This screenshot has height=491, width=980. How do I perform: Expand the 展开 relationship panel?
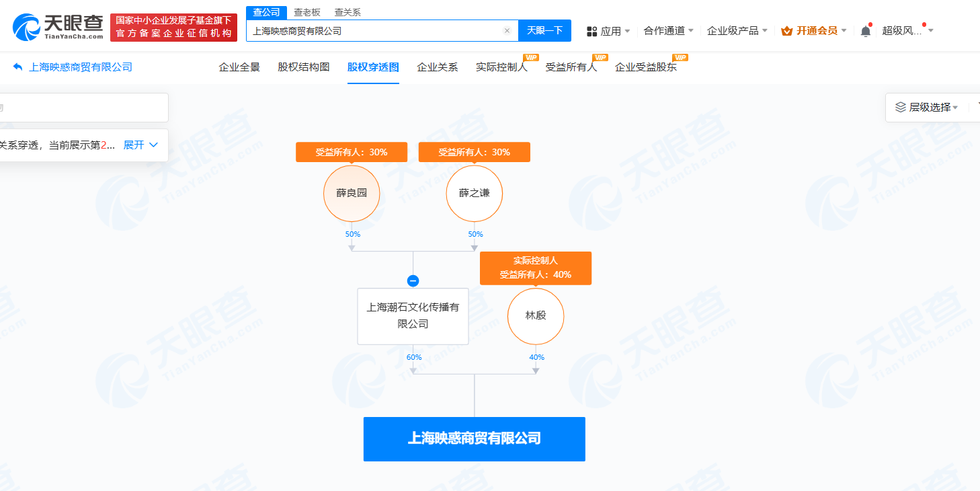pyautogui.click(x=134, y=145)
